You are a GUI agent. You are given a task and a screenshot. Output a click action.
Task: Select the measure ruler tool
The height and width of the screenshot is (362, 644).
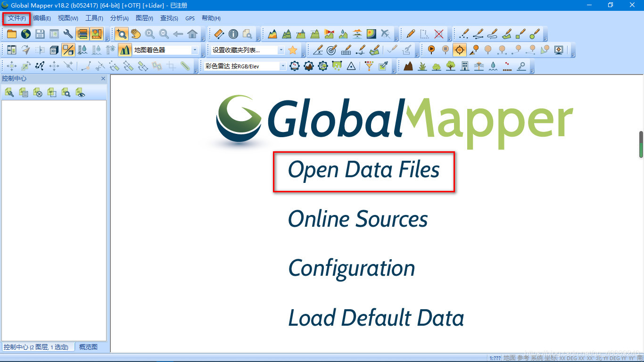tap(219, 34)
